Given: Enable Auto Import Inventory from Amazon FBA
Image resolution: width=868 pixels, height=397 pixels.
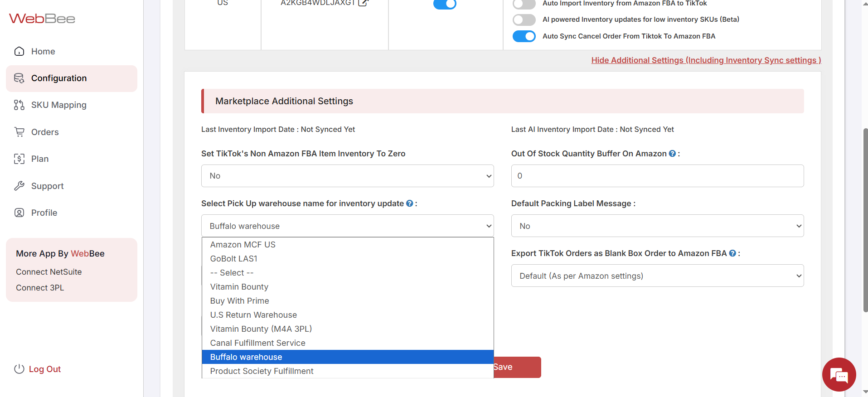Looking at the screenshot, I should tap(524, 4).
